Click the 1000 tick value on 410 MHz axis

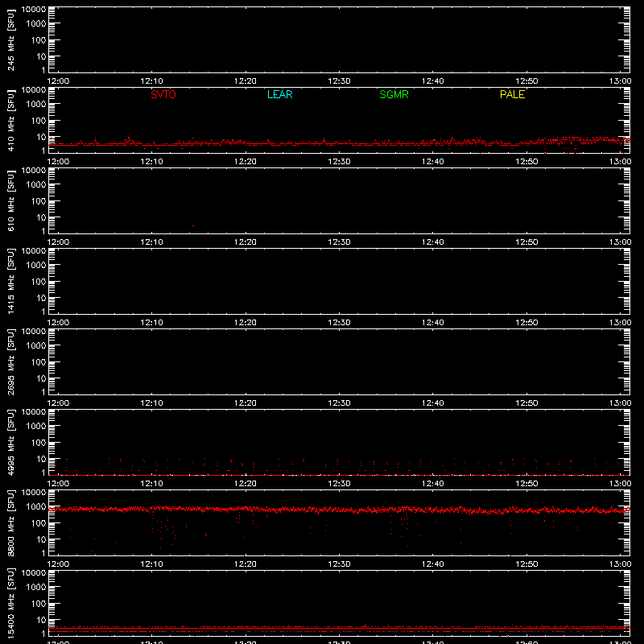36,105
